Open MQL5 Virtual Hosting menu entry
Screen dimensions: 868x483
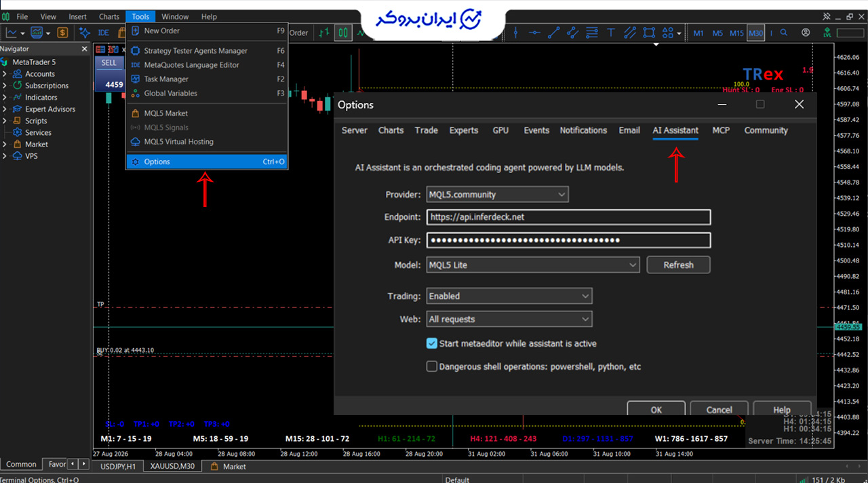click(x=207, y=142)
